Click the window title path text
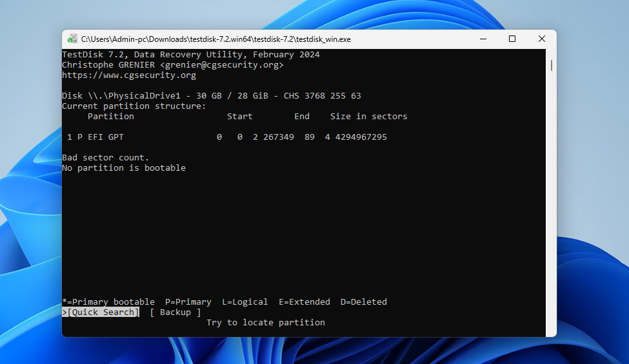Viewport: 629px width, 364px height. point(216,39)
